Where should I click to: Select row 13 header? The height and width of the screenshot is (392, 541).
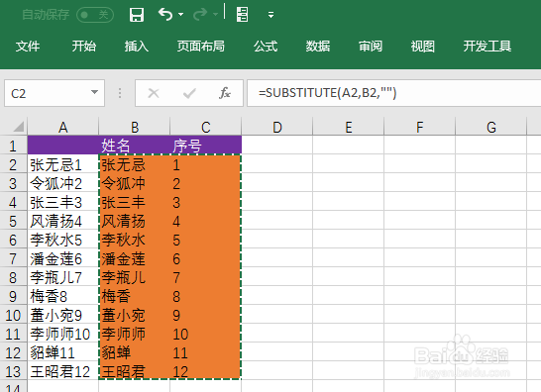pos(13,371)
